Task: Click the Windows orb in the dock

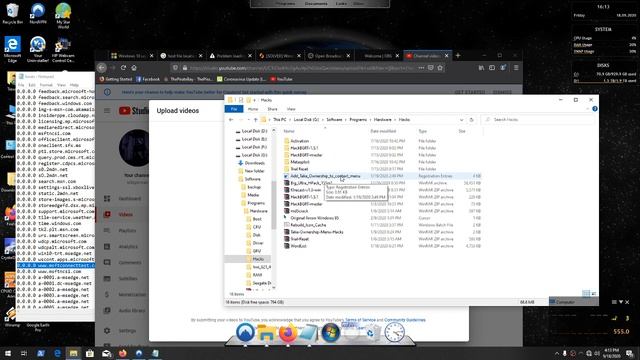Action: (331, 333)
